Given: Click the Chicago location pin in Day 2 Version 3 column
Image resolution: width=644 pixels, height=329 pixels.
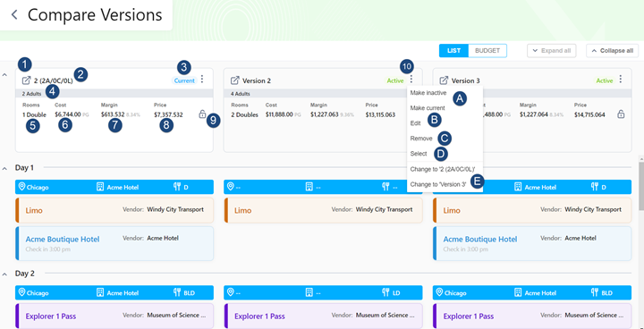Looking at the screenshot, I should (439, 292).
